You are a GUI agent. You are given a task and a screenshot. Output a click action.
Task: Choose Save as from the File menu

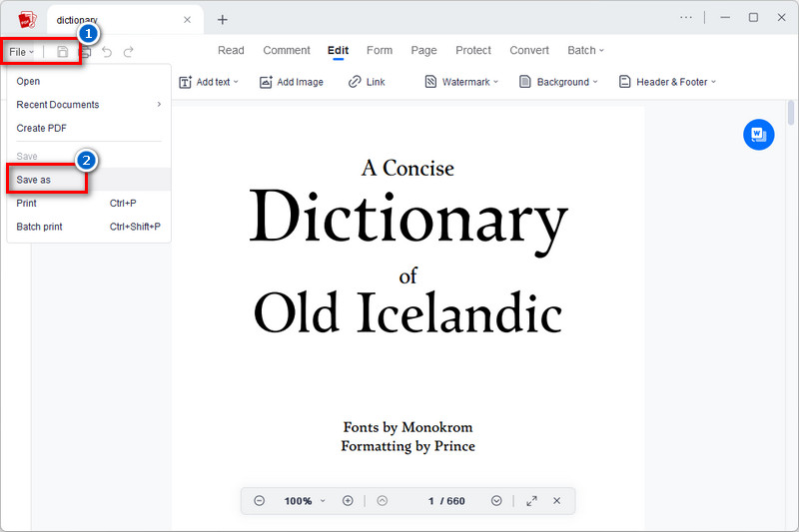(x=34, y=180)
